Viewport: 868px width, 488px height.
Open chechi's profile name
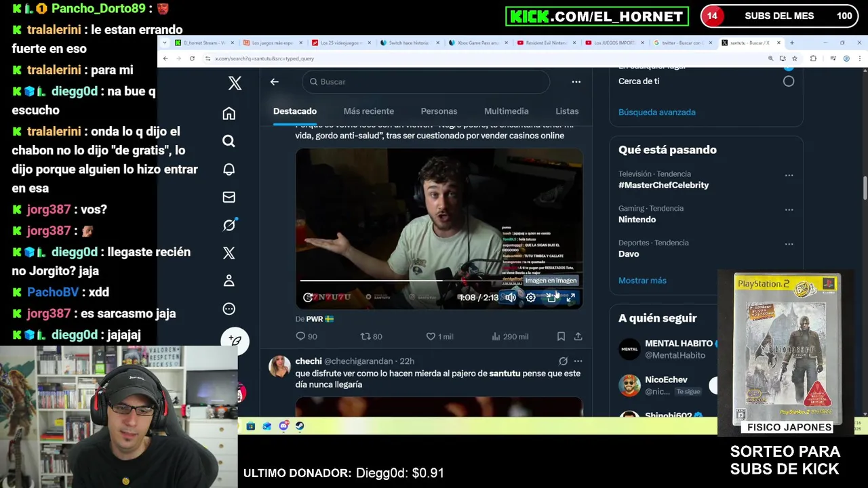point(309,361)
